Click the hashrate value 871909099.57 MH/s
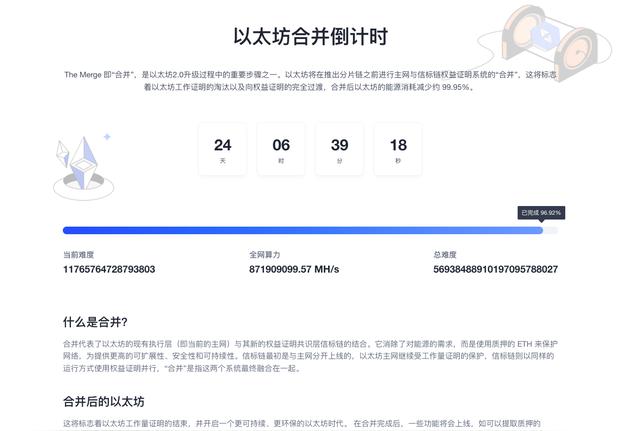Image resolution: width=640 pixels, height=431 pixels. pyautogui.click(x=294, y=269)
